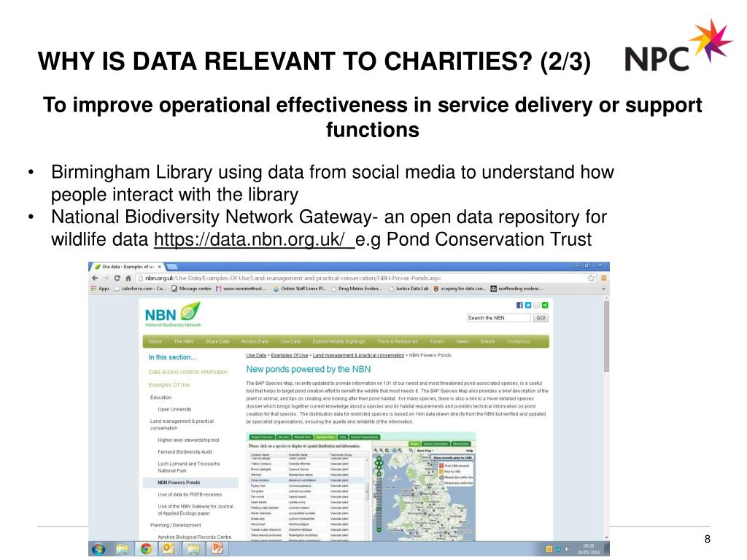The height and width of the screenshot is (560, 747).
Task: Open Chrome from the taskbar
Action: tap(146, 549)
